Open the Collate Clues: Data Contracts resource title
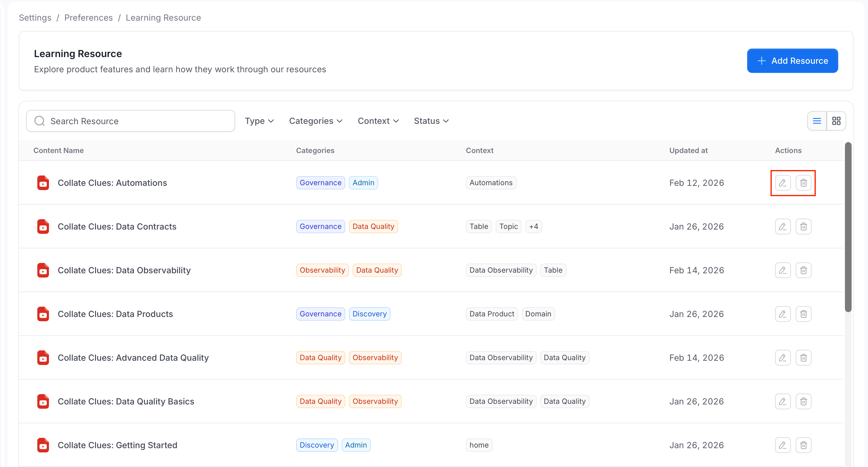Screen dimensions: 868x467 coord(117,227)
